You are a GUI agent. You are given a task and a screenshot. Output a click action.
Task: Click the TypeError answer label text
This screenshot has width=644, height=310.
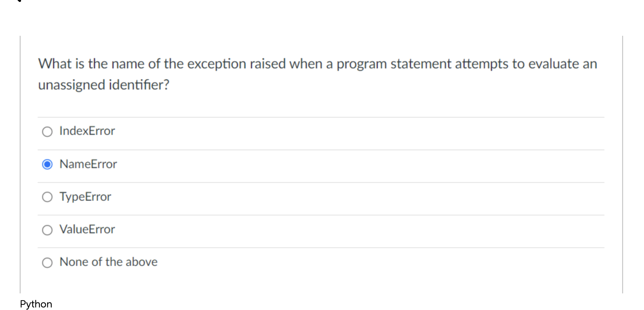click(85, 197)
